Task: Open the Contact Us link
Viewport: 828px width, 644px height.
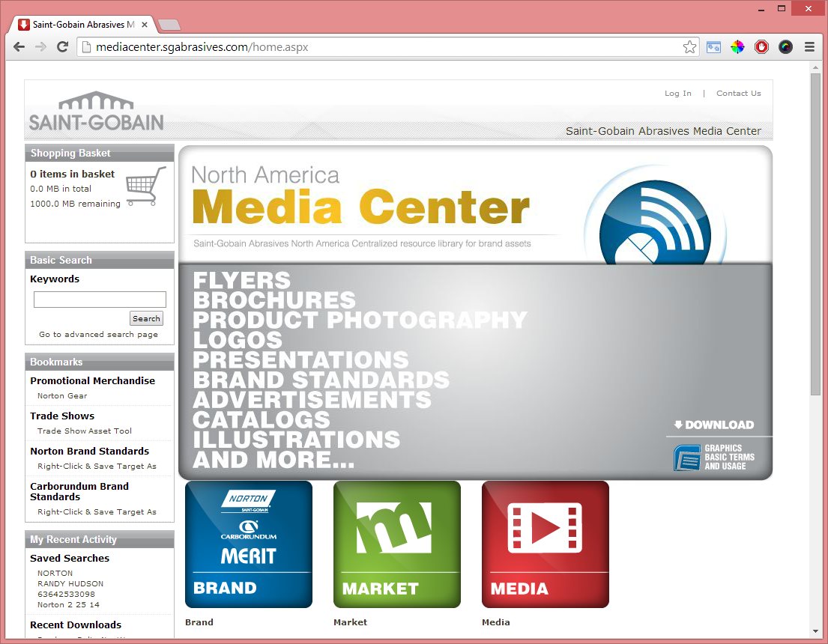Action: coord(739,93)
